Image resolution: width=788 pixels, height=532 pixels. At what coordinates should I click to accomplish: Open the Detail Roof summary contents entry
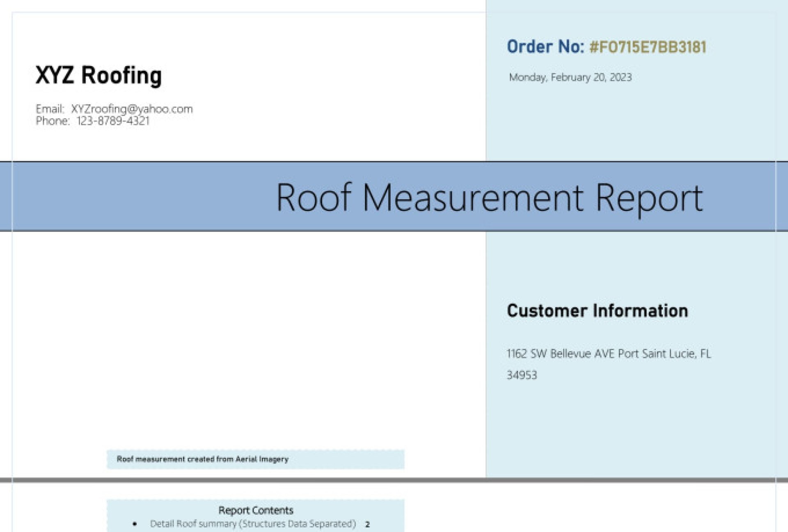click(x=253, y=524)
